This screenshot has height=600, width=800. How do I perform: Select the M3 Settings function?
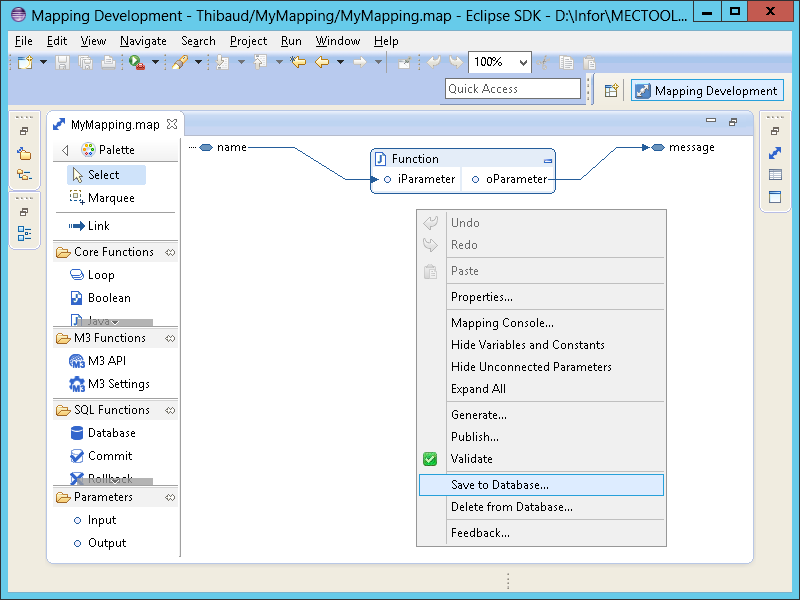118,384
